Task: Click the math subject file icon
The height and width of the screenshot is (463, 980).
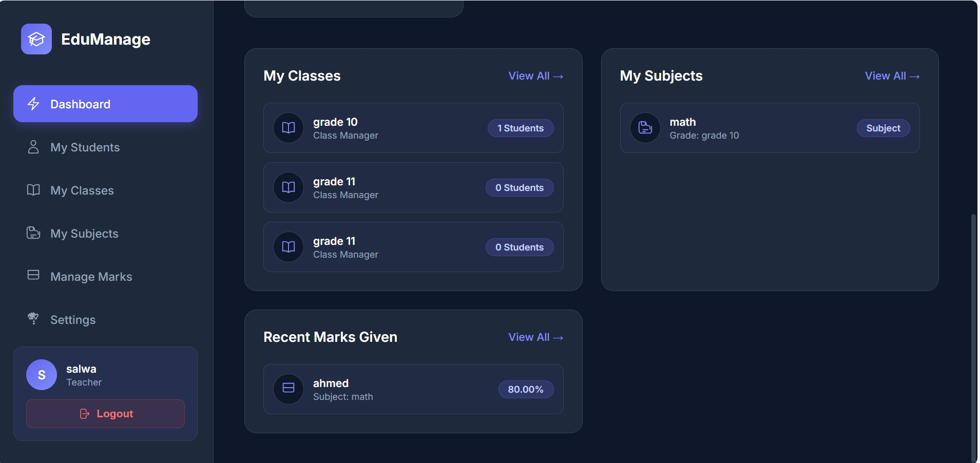Action: click(x=645, y=128)
